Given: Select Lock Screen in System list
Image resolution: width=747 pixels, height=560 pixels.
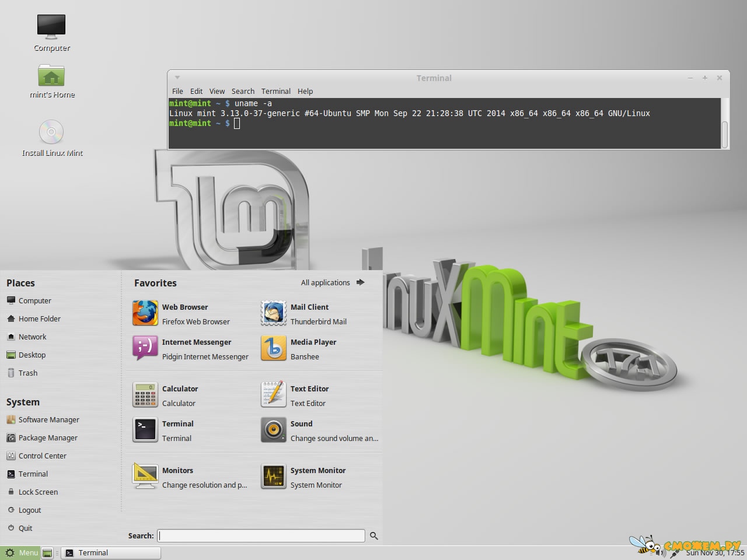Looking at the screenshot, I should click(33, 492).
